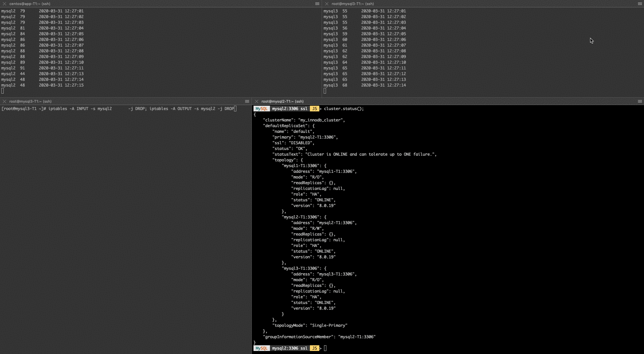Close the pane containing the iptables command
The image size is (644, 354).
[4, 101]
